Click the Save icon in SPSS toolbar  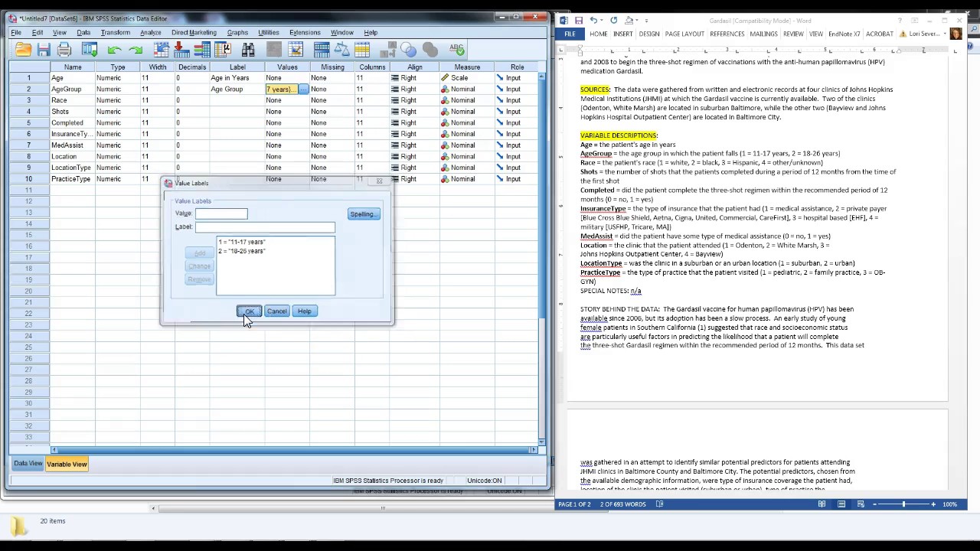coord(44,50)
